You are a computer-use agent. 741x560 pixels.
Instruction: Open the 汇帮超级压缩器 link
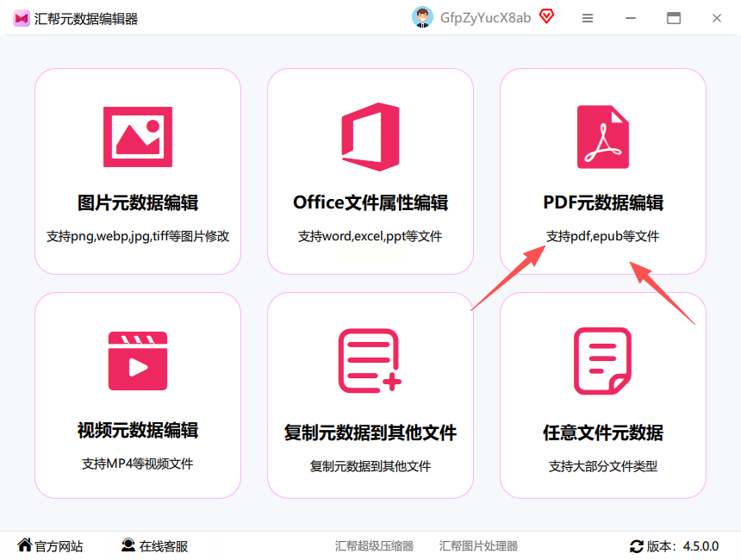(x=374, y=546)
